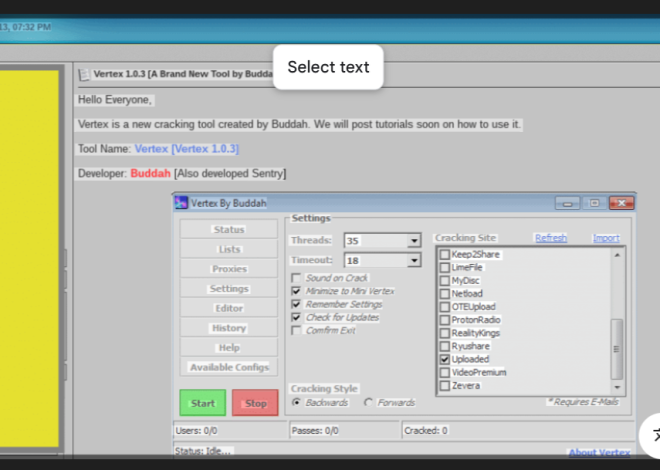Check the Zevera site checkbox
Image resolution: width=660 pixels, height=470 pixels.
(x=444, y=385)
